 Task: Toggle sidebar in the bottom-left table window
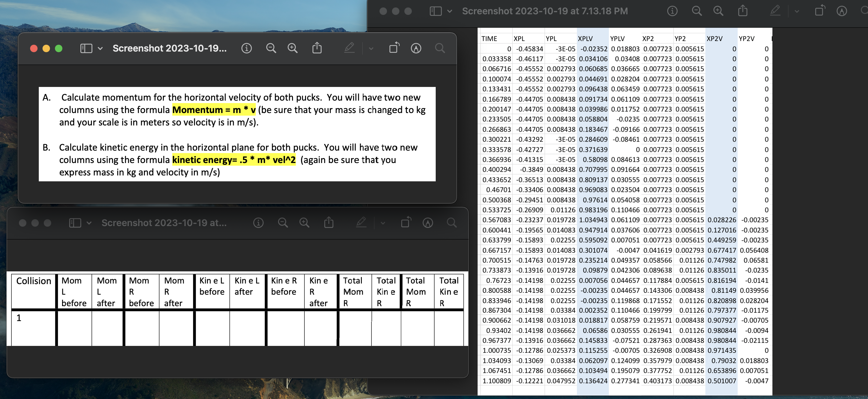click(75, 223)
